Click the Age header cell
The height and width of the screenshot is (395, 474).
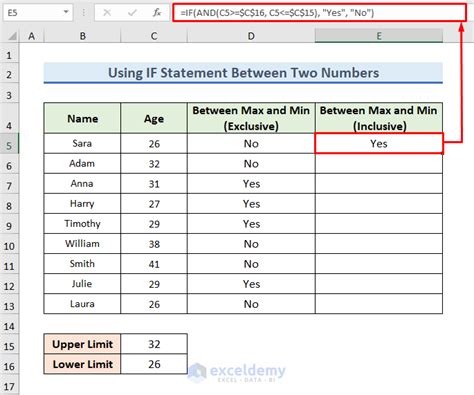click(x=154, y=118)
